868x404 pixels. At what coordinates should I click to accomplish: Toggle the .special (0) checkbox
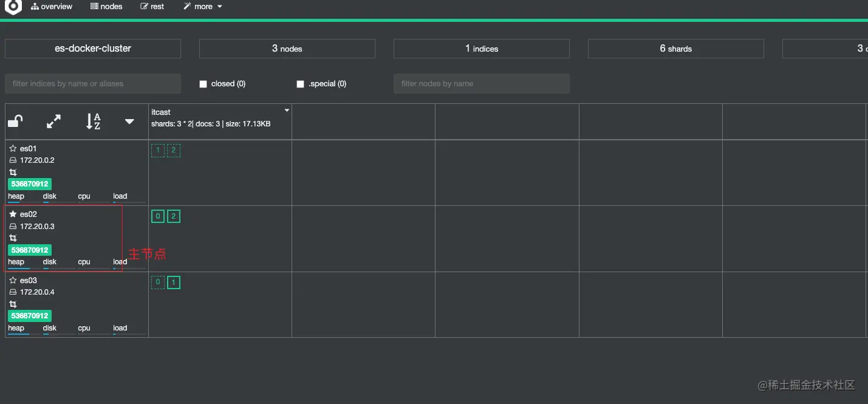pos(300,84)
